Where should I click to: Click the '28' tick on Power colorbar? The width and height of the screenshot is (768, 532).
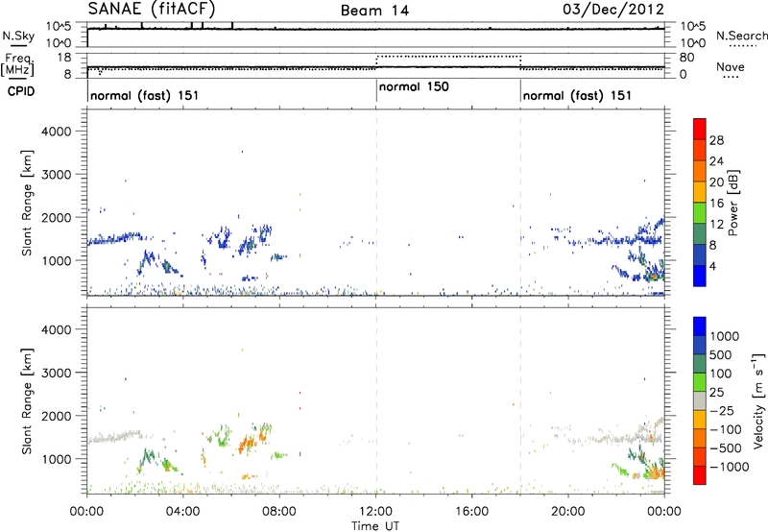coord(716,140)
